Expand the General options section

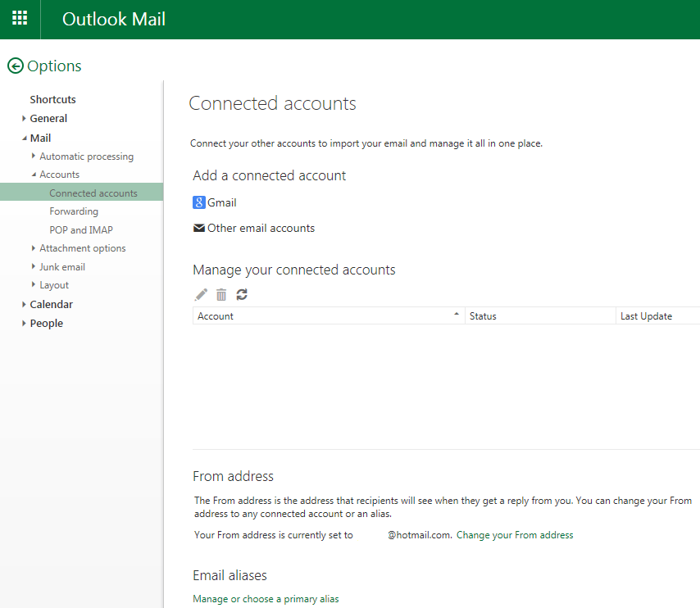(24, 118)
